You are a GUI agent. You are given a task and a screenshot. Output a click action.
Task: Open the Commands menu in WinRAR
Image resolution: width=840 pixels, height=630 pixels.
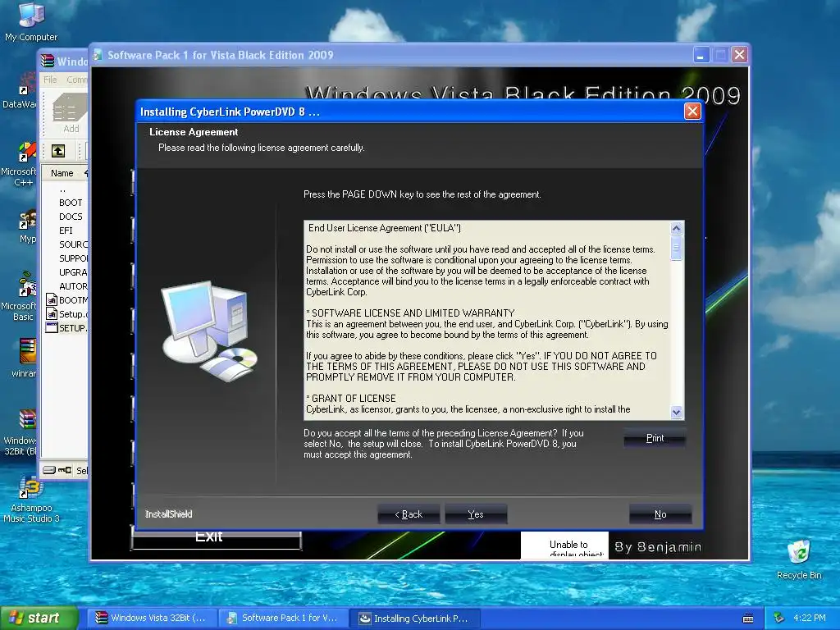[77, 80]
